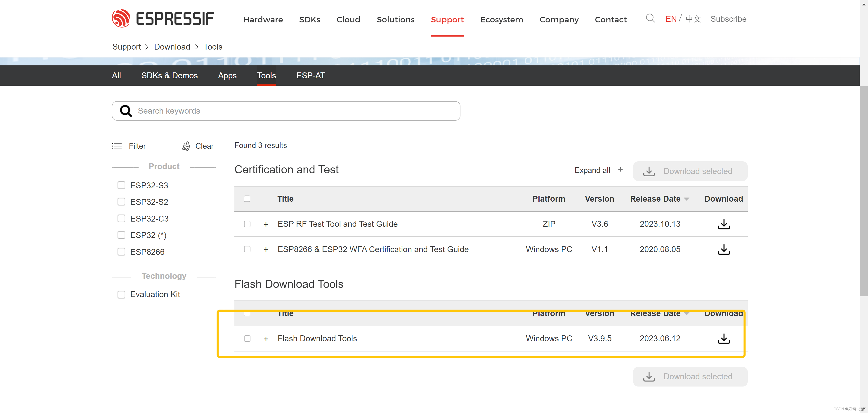Go to Tools breadcrumb

(213, 47)
